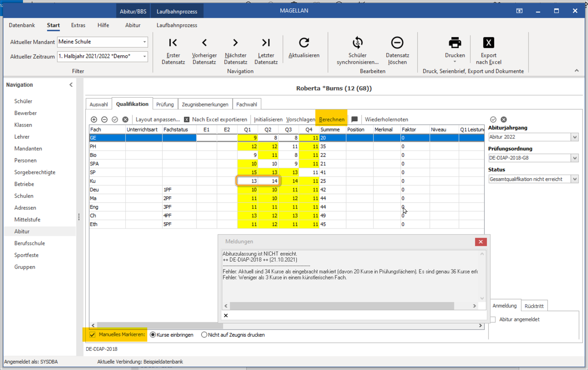588x370 pixels.
Task: Select Nicht auf Zeugnis drucken option
Action: coord(204,334)
